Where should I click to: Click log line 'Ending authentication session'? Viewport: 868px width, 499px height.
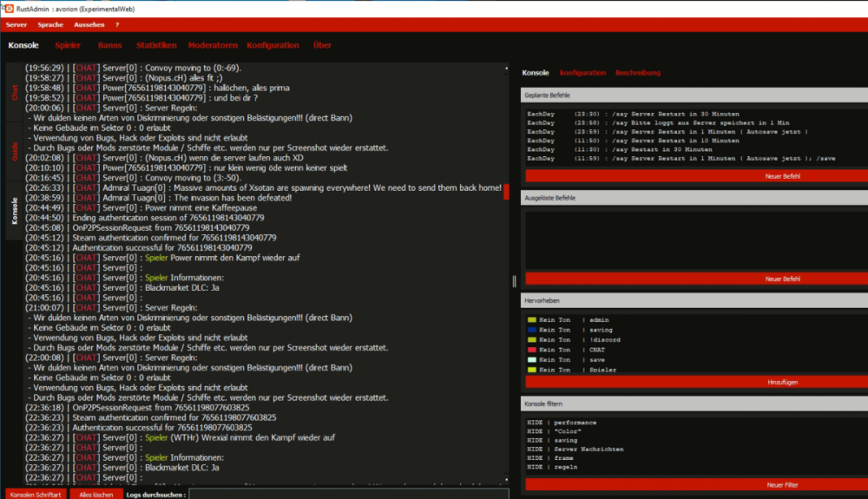pos(144,218)
